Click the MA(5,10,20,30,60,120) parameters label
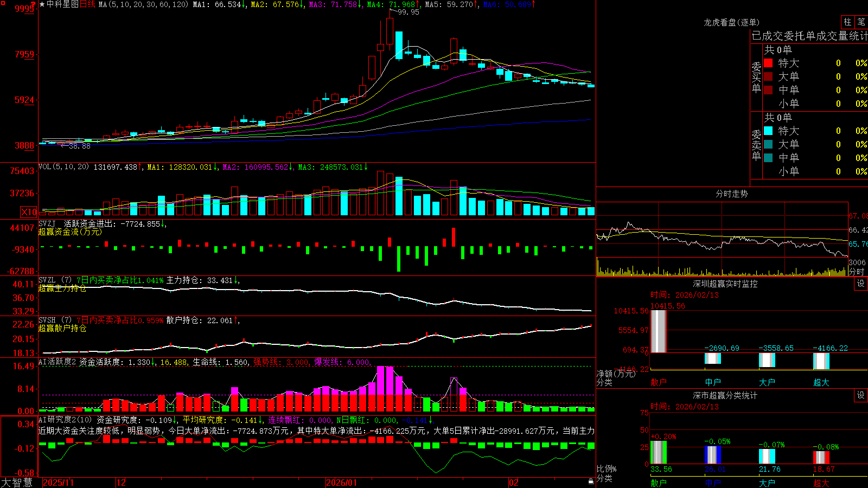Viewport: 868px width, 488px height. [144, 4]
